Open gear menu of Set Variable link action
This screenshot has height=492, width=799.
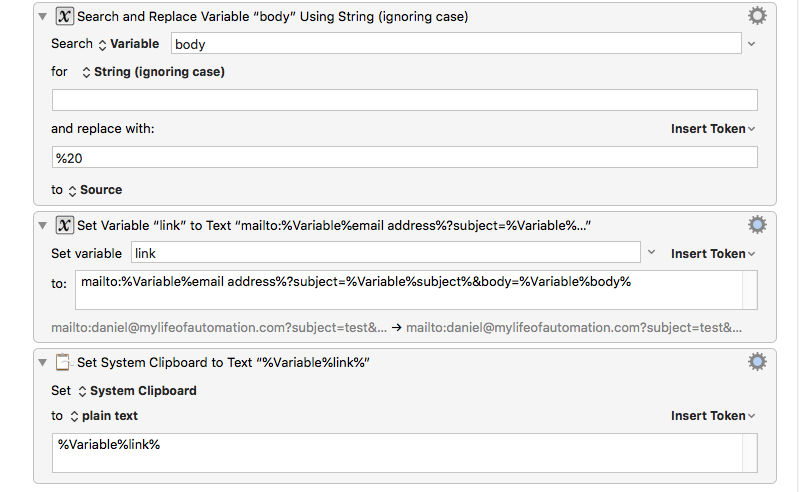click(757, 225)
